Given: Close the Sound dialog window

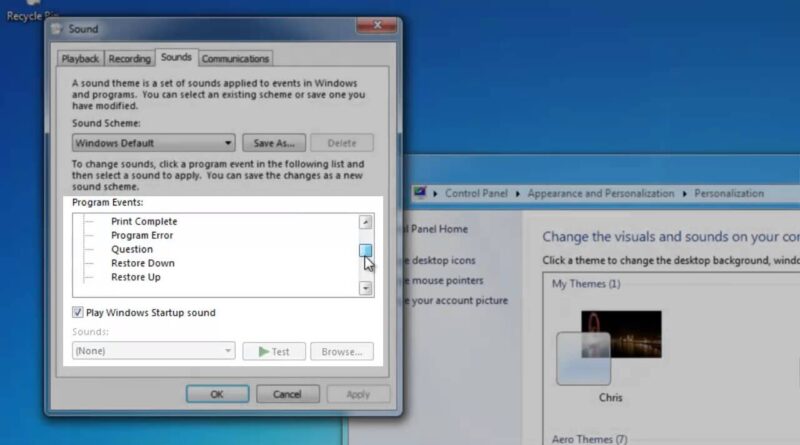Looking at the screenshot, I should 377,25.
